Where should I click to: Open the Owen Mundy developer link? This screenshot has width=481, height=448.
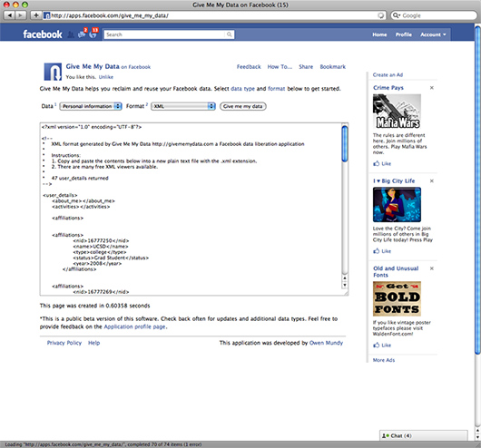[326, 343]
